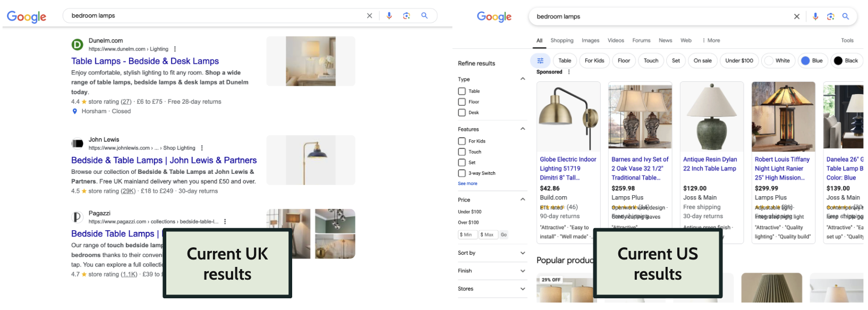868x310 pixels.
Task: Check the Set feature checkbox
Action: click(462, 163)
